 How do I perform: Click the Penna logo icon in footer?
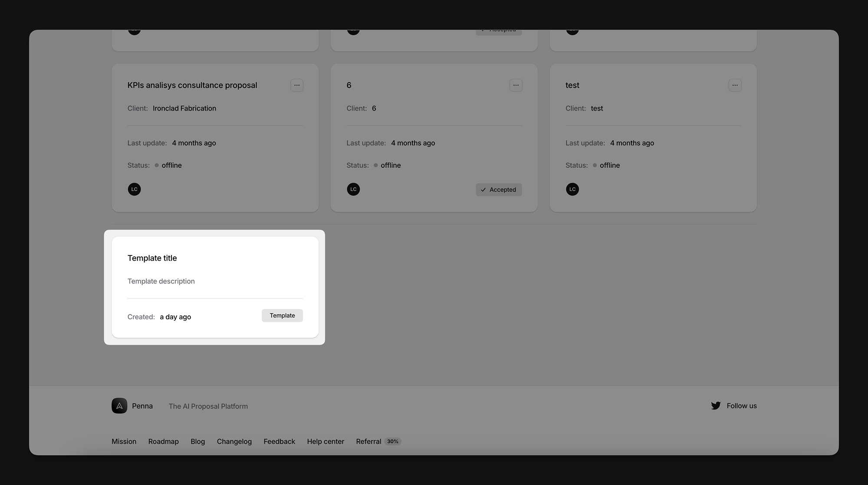point(119,406)
